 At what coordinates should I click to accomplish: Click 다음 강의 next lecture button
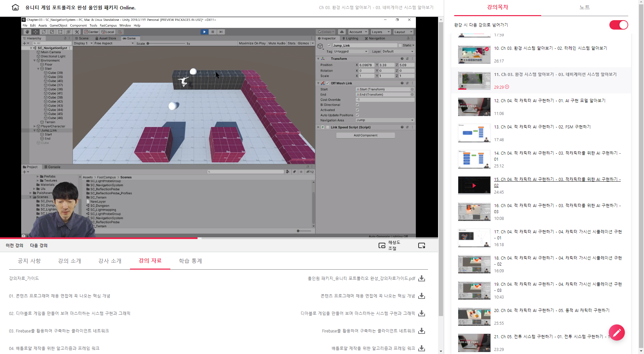tap(39, 245)
